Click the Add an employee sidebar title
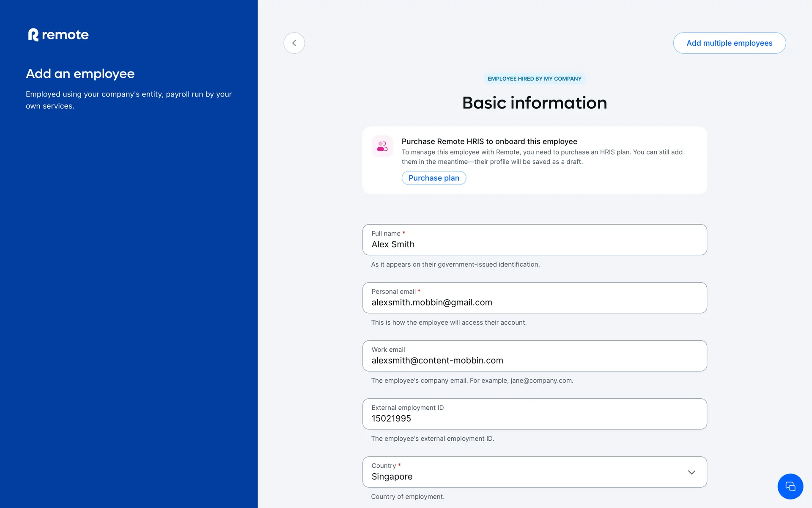The image size is (812, 508). (80, 74)
